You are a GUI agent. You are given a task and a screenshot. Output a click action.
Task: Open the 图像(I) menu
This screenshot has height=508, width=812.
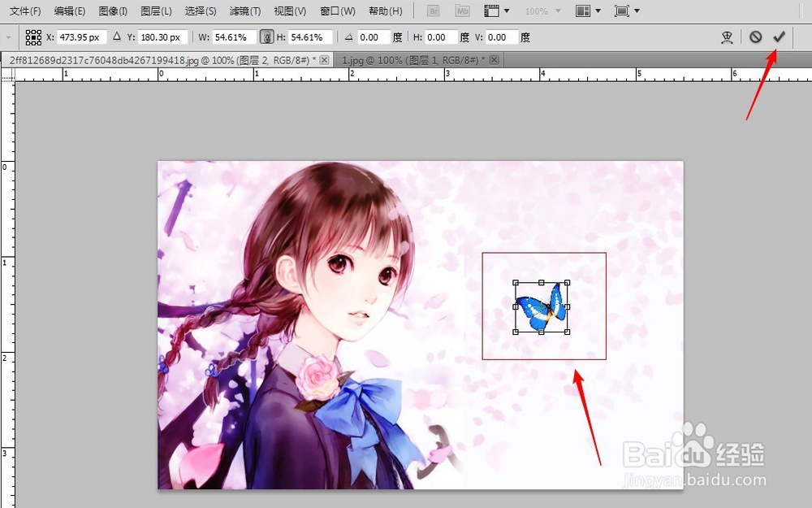113,11
